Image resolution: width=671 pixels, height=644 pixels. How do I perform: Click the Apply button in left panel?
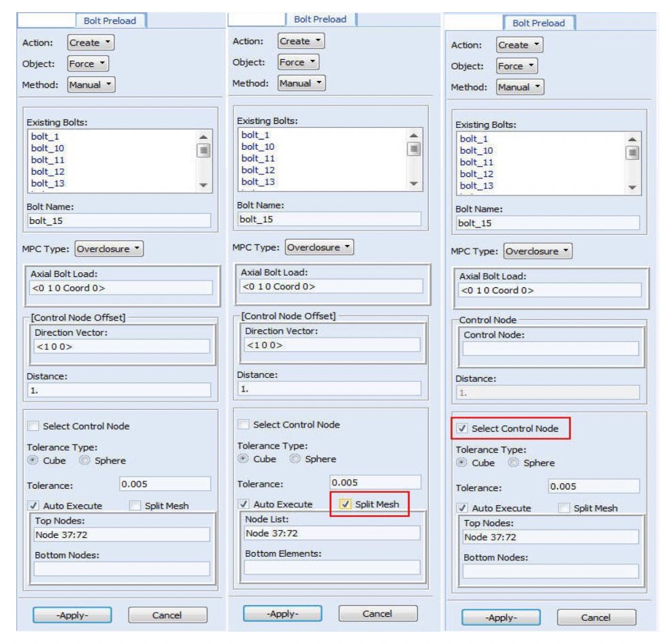72,615
